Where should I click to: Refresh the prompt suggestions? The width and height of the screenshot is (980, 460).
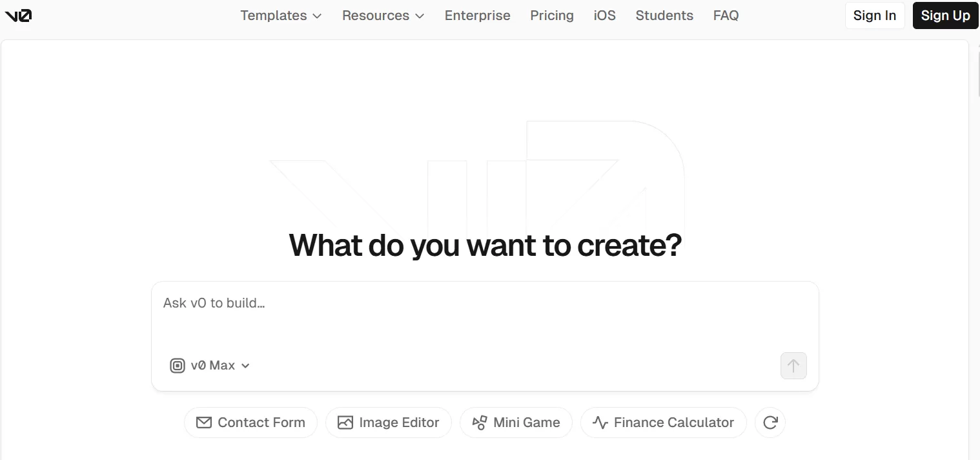pos(770,423)
